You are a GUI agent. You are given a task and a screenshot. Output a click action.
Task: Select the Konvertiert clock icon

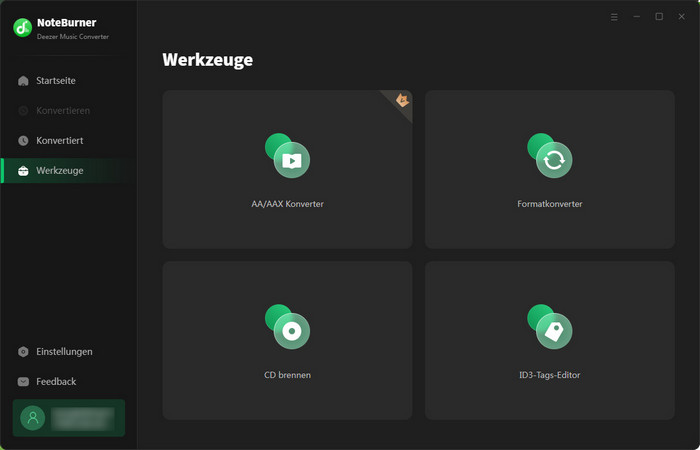(x=23, y=141)
